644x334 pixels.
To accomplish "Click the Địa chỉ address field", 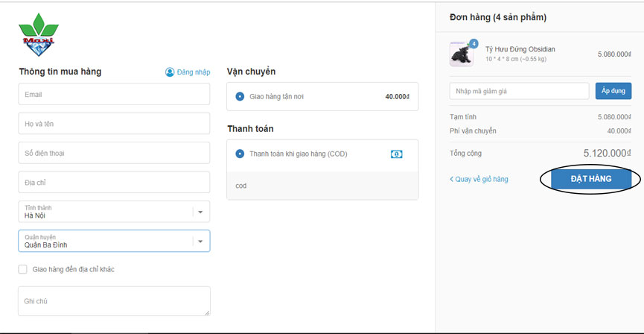I will pyautogui.click(x=114, y=182).
